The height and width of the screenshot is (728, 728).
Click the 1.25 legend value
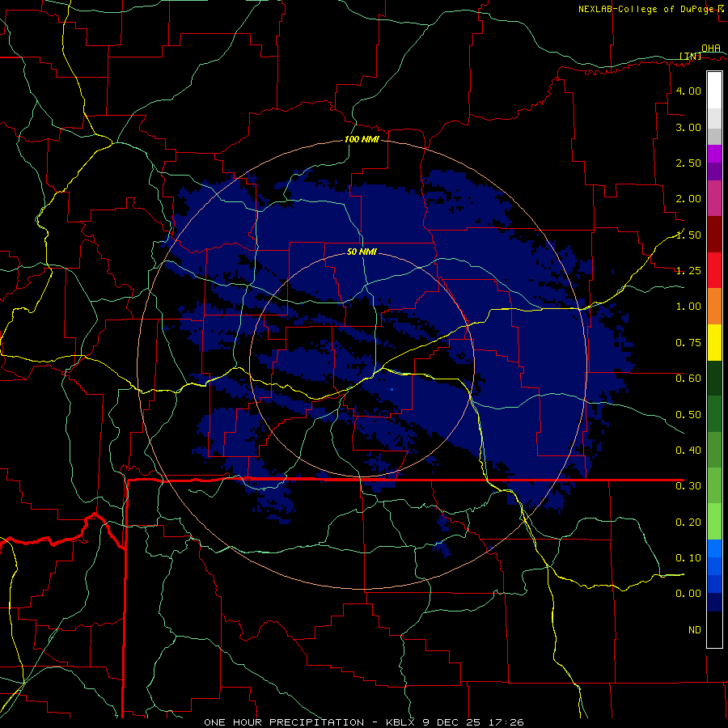pyautogui.click(x=688, y=271)
